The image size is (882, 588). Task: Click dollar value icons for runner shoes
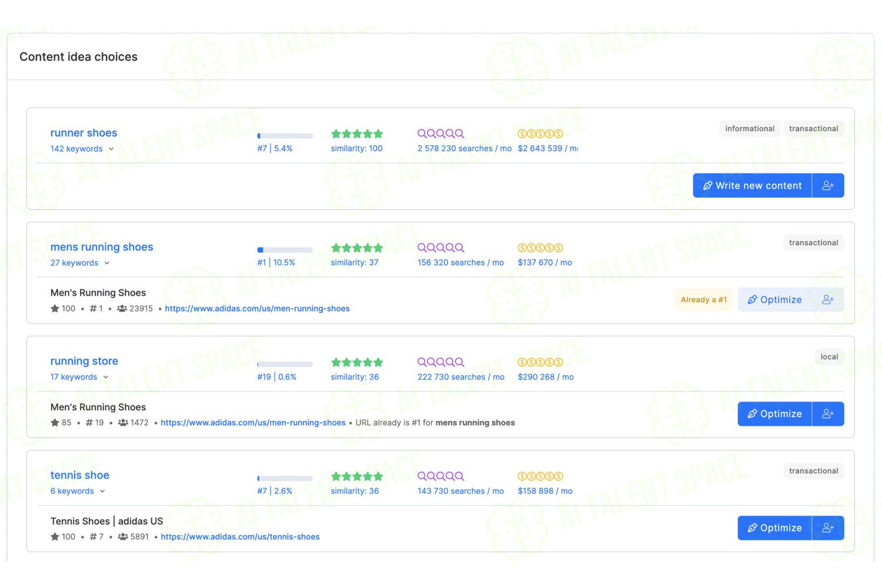tap(540, 134)
